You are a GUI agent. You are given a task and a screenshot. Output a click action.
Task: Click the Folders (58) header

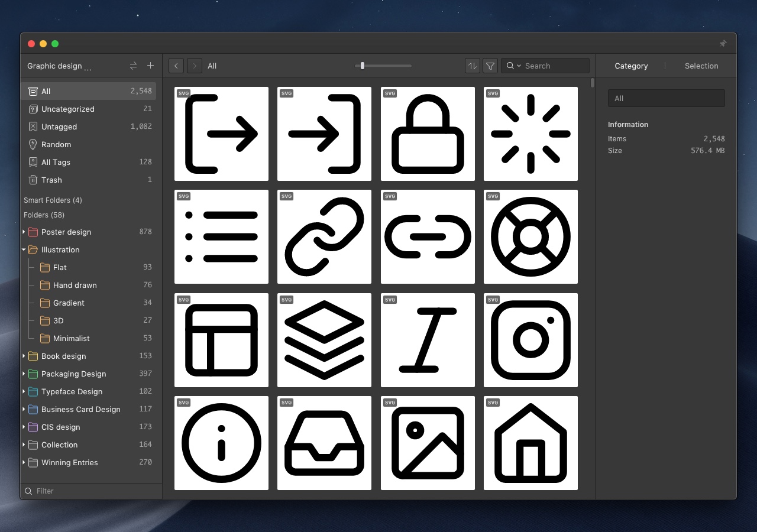tap(44, 215)
